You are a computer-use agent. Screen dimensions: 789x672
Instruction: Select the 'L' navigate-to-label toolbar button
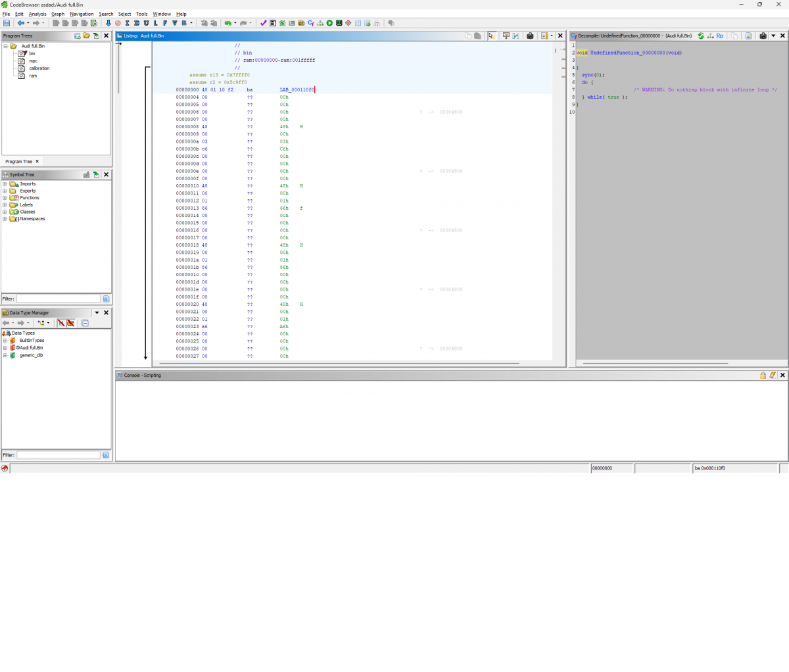point(155,23)
